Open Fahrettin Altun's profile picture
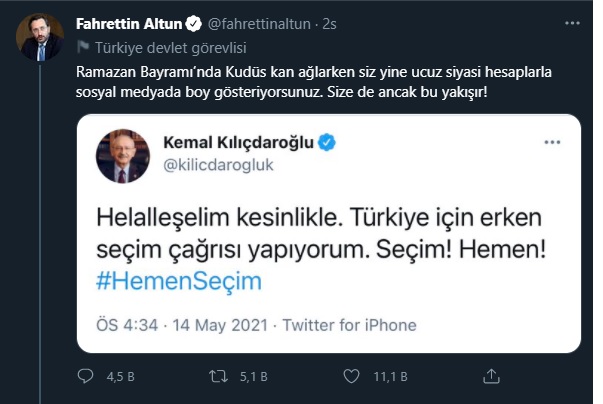Image resolution: width=603 pixels, height=404 pixels. click(40, 37)
